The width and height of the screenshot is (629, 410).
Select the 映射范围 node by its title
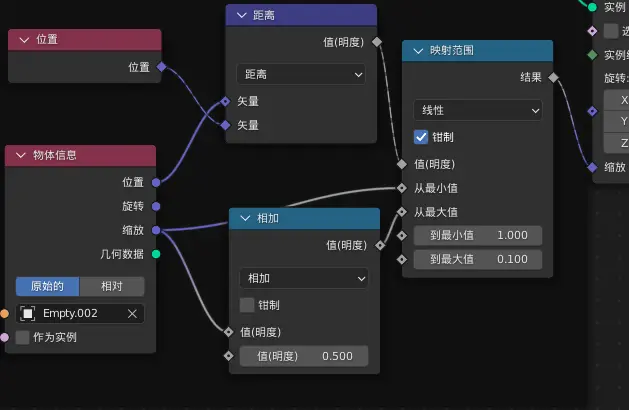(x=452, y=51)
